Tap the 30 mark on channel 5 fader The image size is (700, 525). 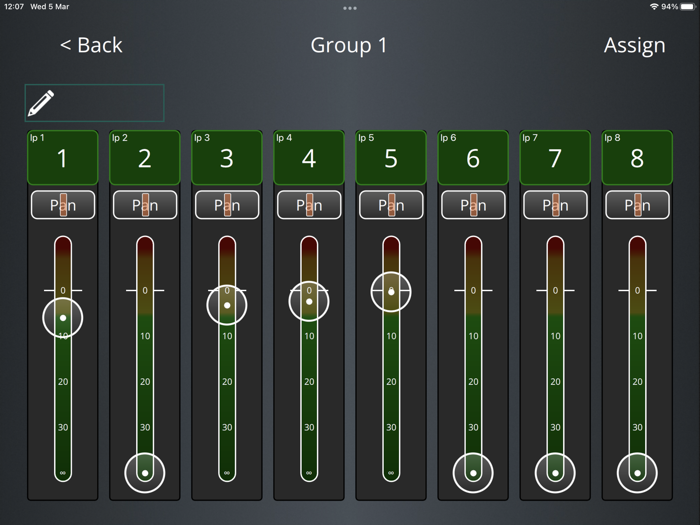click(x=391, y=427)
